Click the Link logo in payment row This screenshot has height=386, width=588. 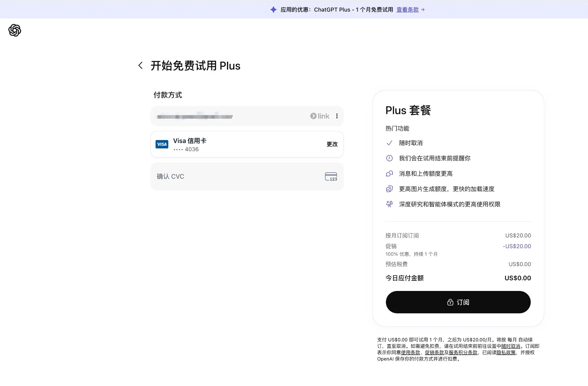[320, 116]
